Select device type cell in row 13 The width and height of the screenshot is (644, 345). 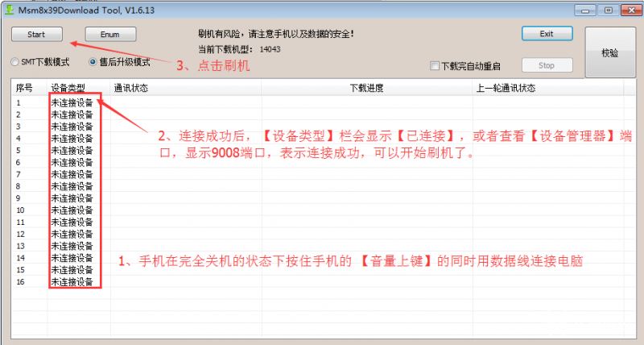pyautogui.click(x=72, y=246)
